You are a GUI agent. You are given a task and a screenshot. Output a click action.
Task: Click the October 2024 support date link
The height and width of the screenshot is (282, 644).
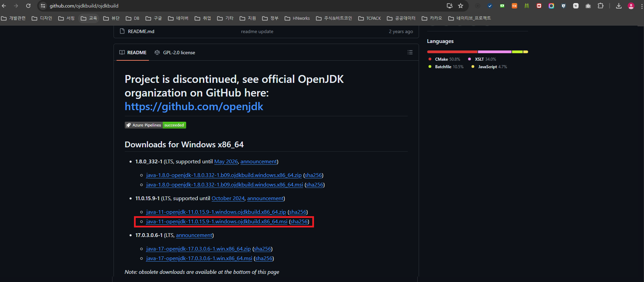(228, 198)
